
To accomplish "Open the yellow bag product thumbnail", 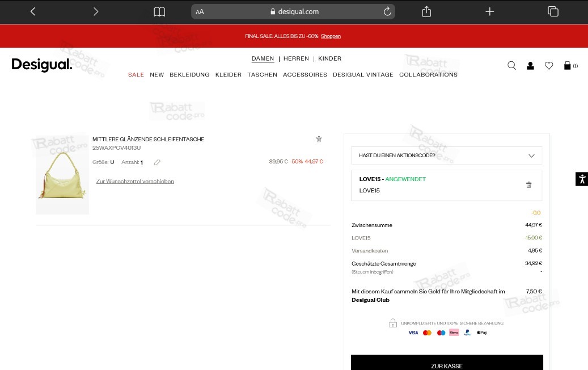I will point(62,175).
